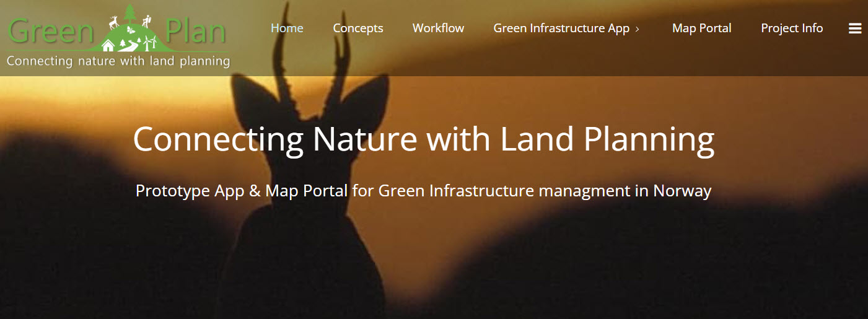Viewport: 868px width, 319px height.
Task: Click the house icon in the logo
Action: (108, 45)
